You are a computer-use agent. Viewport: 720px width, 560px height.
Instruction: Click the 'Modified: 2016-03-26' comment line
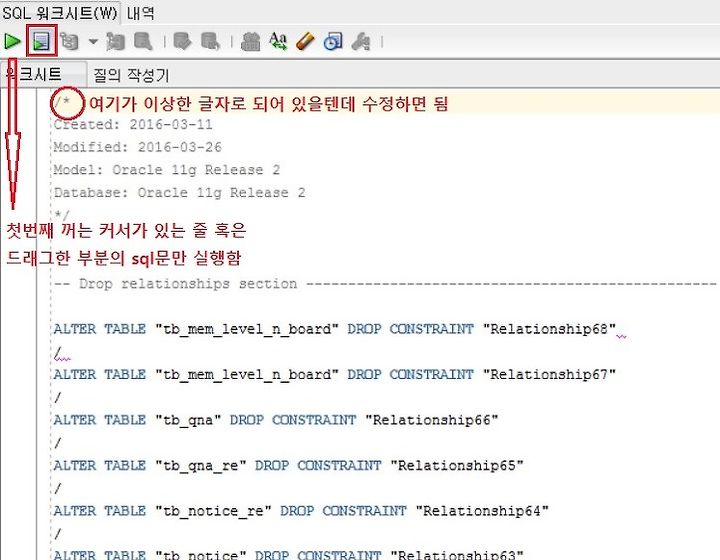pyautogui.click(x=137, y=147)
